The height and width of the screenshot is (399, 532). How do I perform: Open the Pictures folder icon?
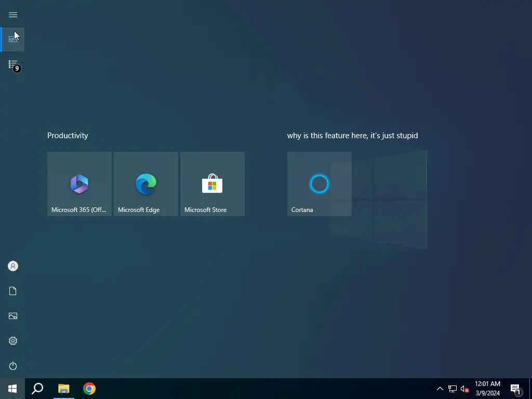point(13,316)
